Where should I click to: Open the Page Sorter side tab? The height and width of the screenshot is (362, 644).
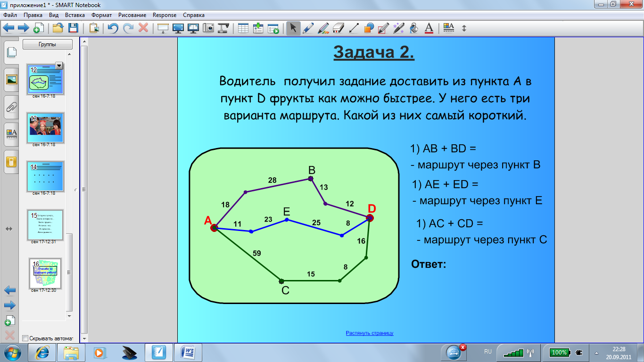pyautogui.click(x=11, y=52)
